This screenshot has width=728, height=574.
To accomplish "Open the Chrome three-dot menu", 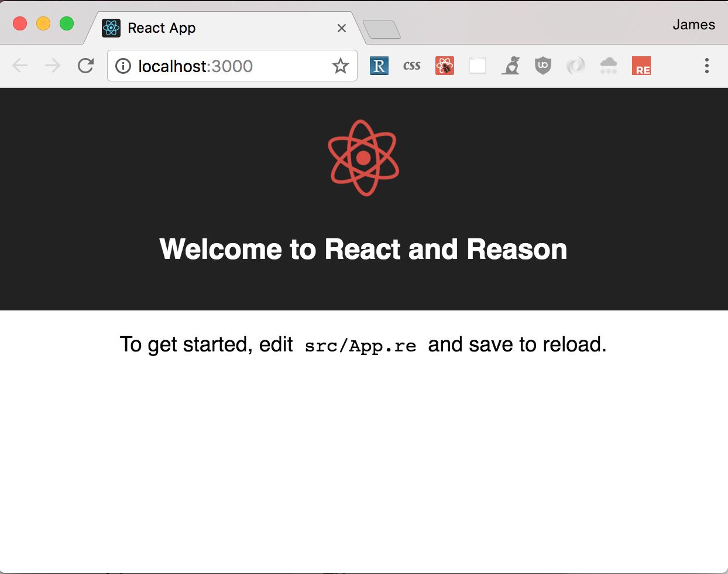I will 707,66.
